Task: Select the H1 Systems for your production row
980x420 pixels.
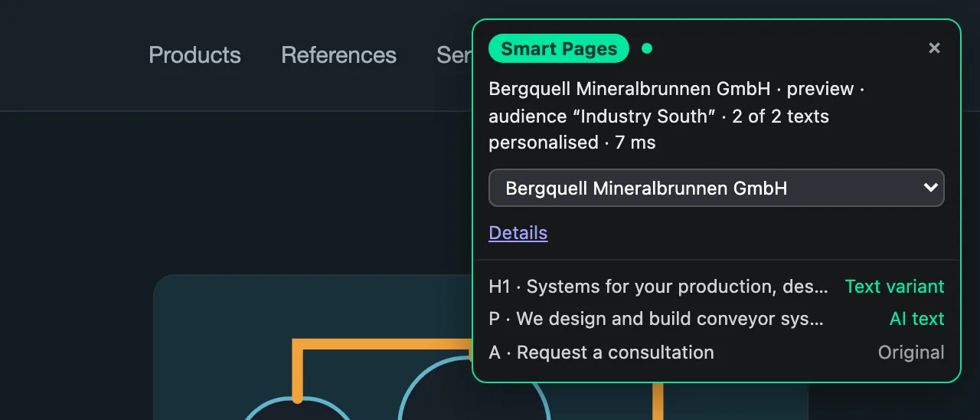Action: click(x=717, y=287)
